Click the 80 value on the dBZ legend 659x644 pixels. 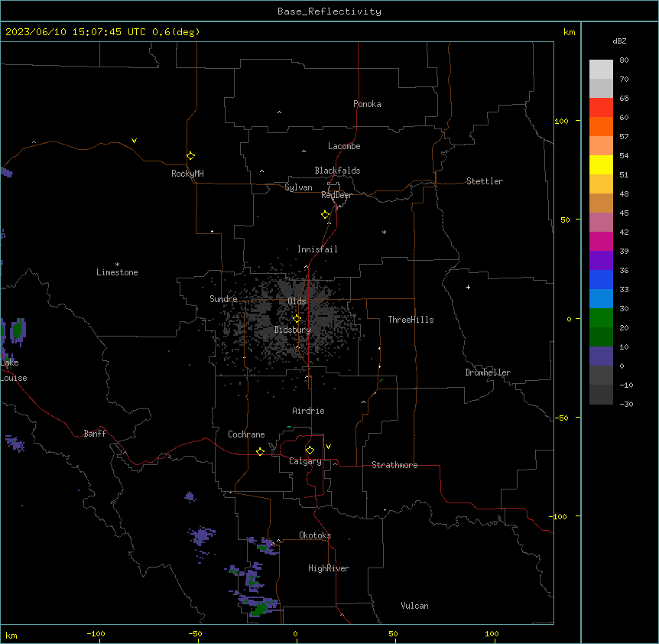pos(624,60)
